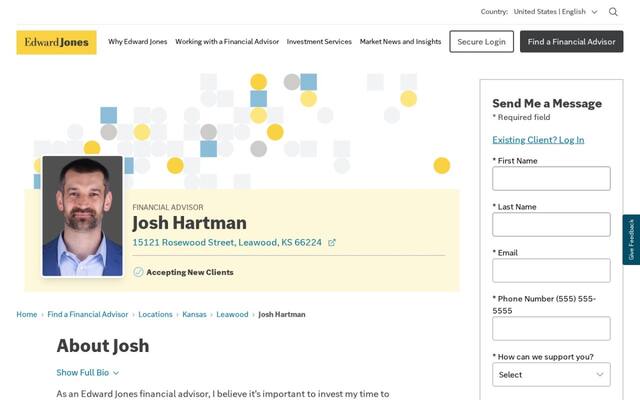Click the Send Me a Message heading
Screen dimensions: 640x400
[547, 103]
